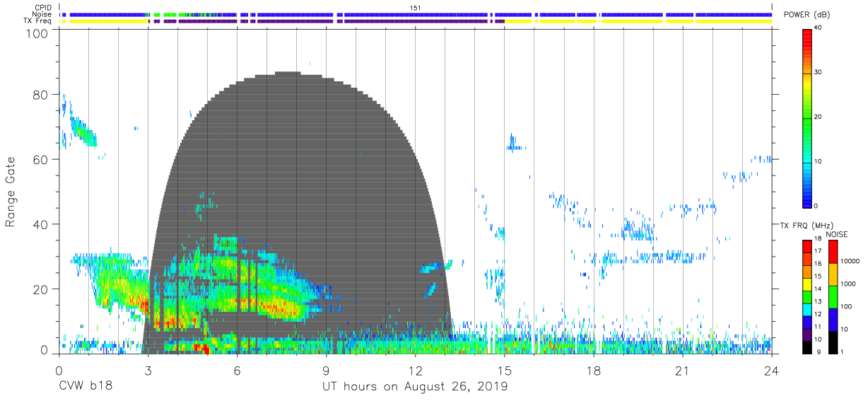The height and width of the screenshot is (401, 868).
Task: Click the blue Noise strip above the plot
Action: point(416,14)
